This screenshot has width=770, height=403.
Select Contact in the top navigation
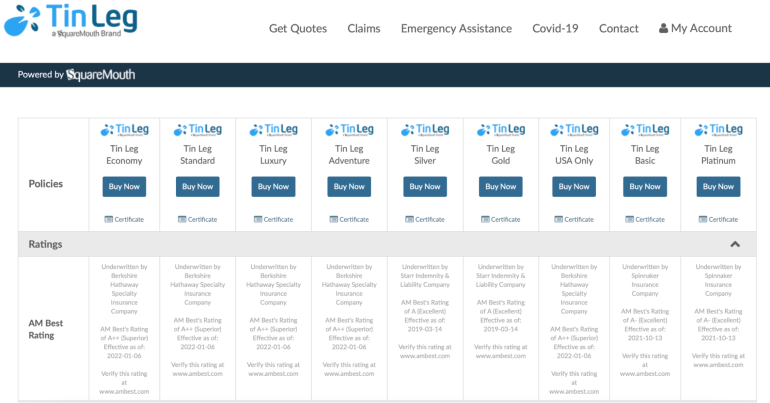pos(618,29)
